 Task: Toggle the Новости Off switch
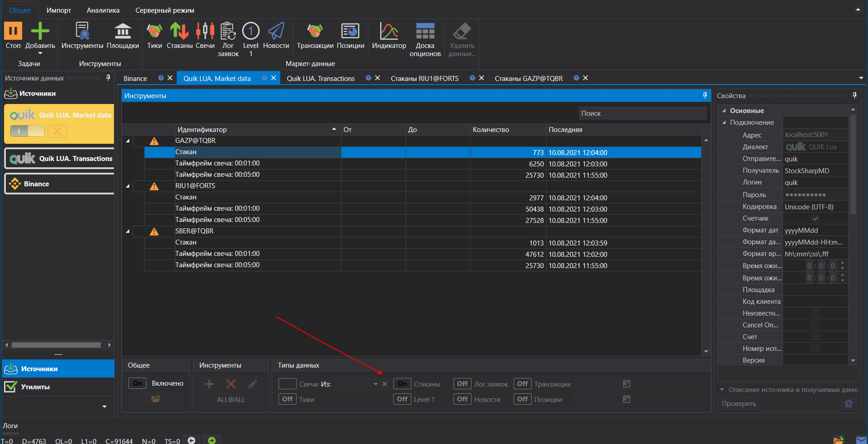[462, 399]
